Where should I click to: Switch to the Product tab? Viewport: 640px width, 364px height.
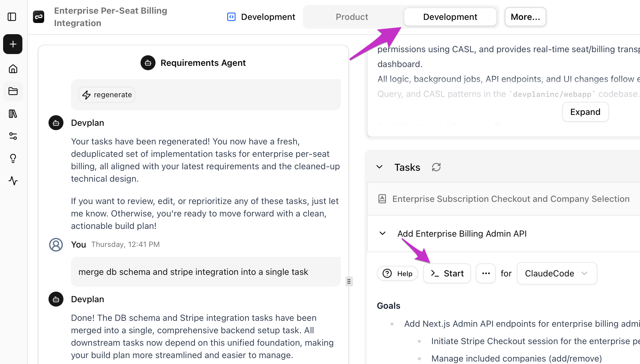352,17
